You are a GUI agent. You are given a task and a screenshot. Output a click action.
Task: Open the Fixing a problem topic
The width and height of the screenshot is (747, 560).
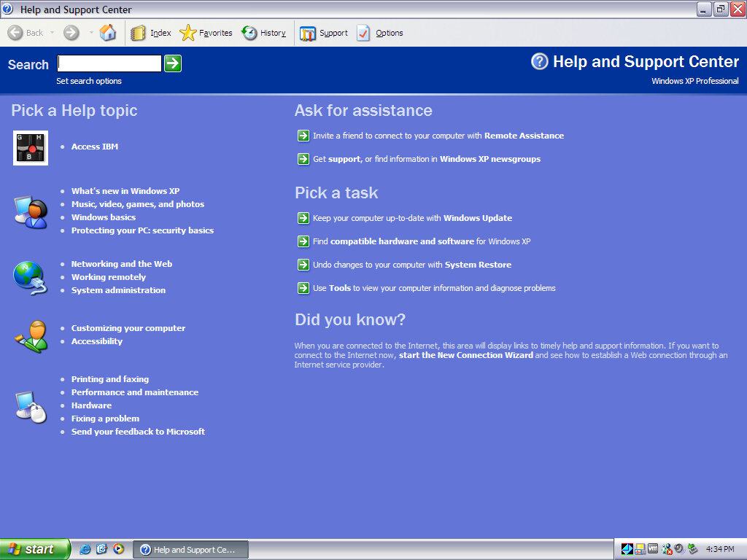pos(105,419)
